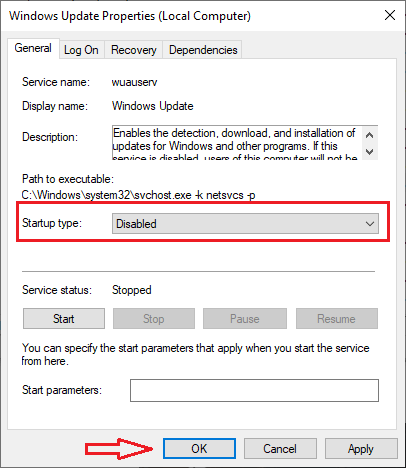The image size is (406, 468).
Task: Open the Startup type dropdown
Action: (245, 223)
